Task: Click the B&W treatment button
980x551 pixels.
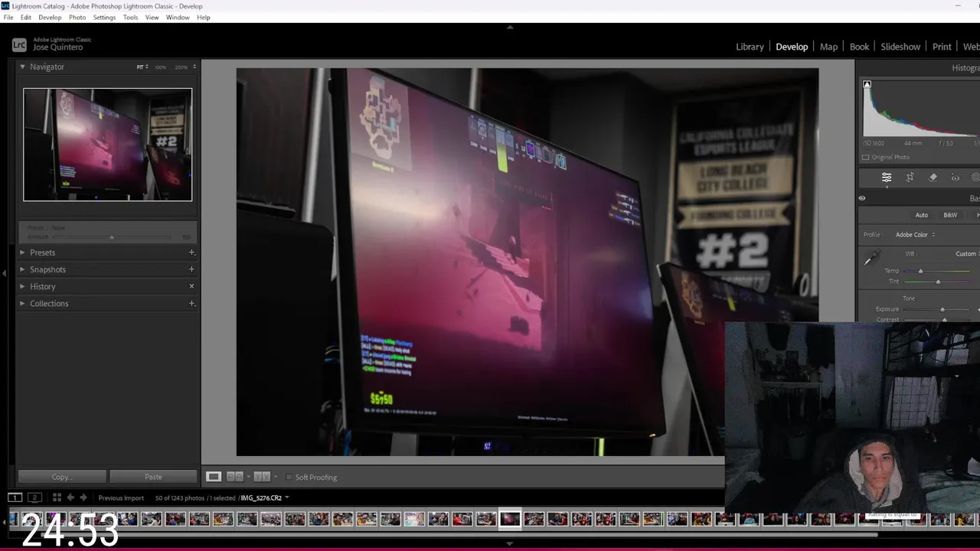Action: 950,215
